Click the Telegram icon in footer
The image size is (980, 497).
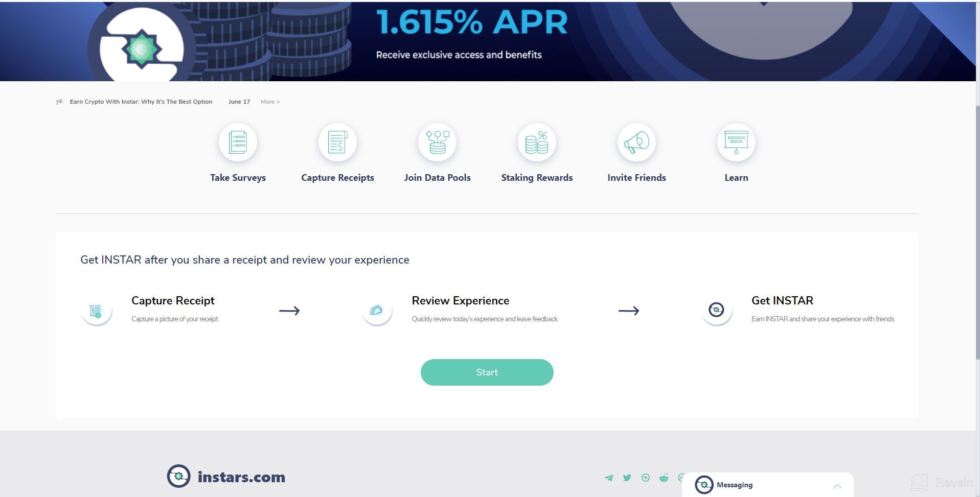click(609, 478)
